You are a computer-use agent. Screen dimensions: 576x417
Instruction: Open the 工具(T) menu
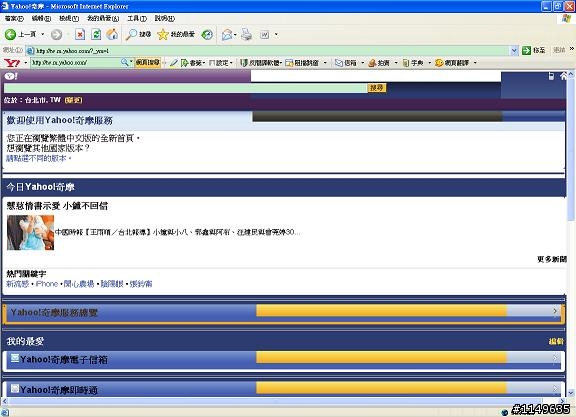(137, 18)
